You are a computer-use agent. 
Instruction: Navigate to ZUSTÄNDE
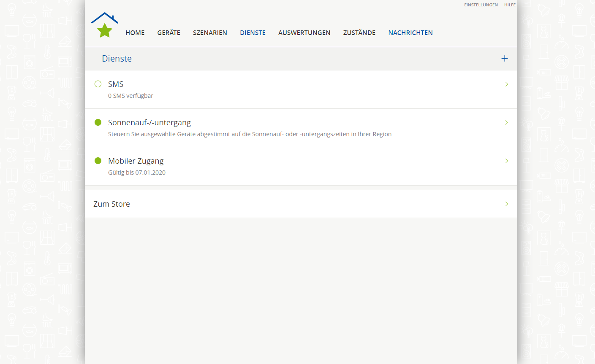point(359,33)
